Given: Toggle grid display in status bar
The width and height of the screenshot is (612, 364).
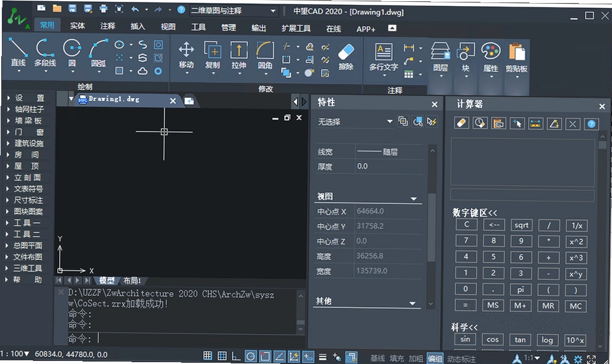Looking at the screenshot, I should (x=222, y=355).
